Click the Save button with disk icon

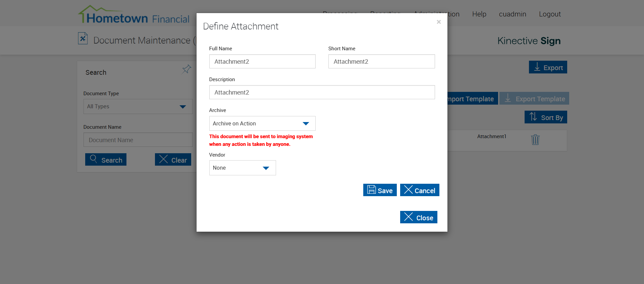[x=380, y=190]
